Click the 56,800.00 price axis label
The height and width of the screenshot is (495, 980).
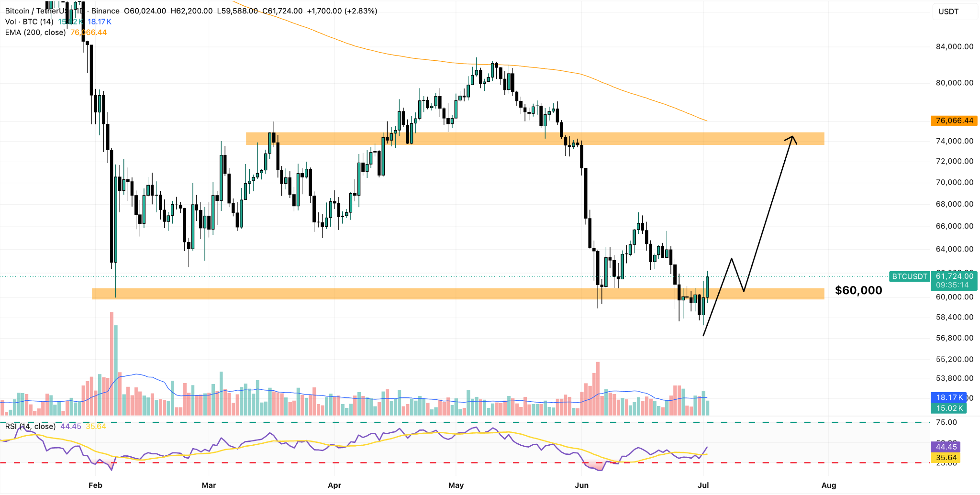point(955,338)
